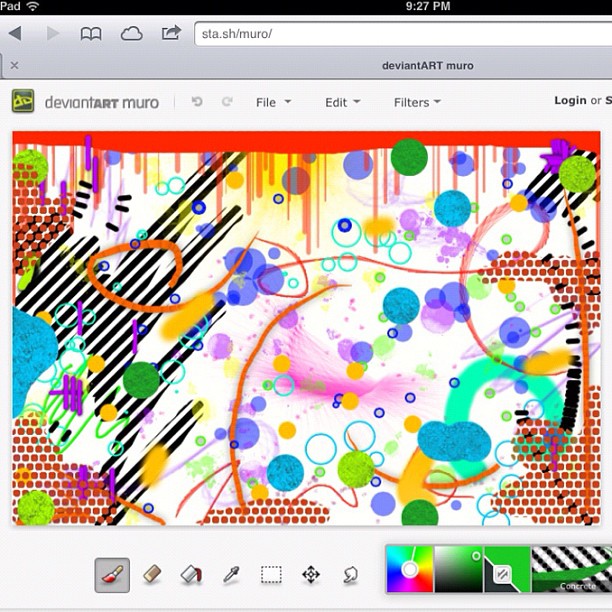This screenshot has height=612, width=612.
Task: Undo the last drawing action
Action: 197,102
